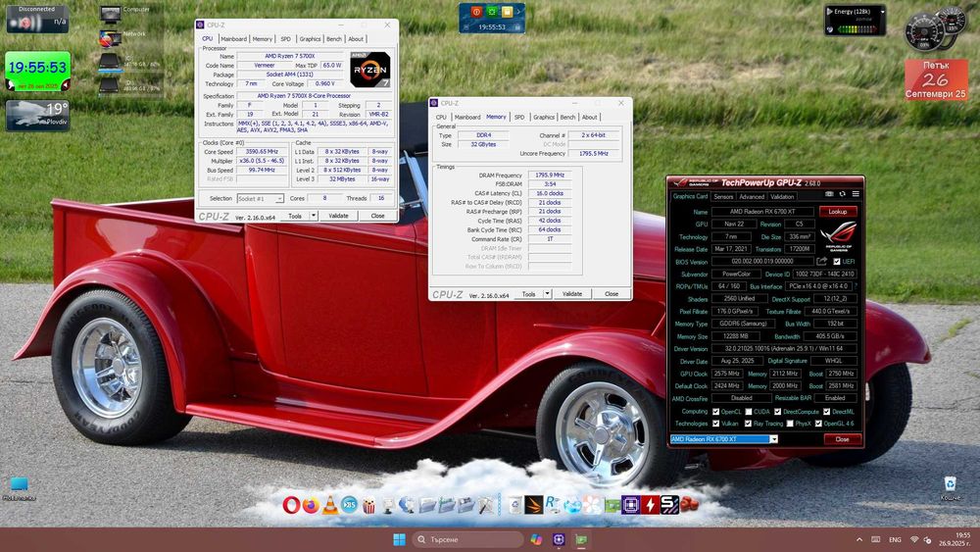Open Mainboard tab in CPU-Z CPU window

tap(233, 39)
